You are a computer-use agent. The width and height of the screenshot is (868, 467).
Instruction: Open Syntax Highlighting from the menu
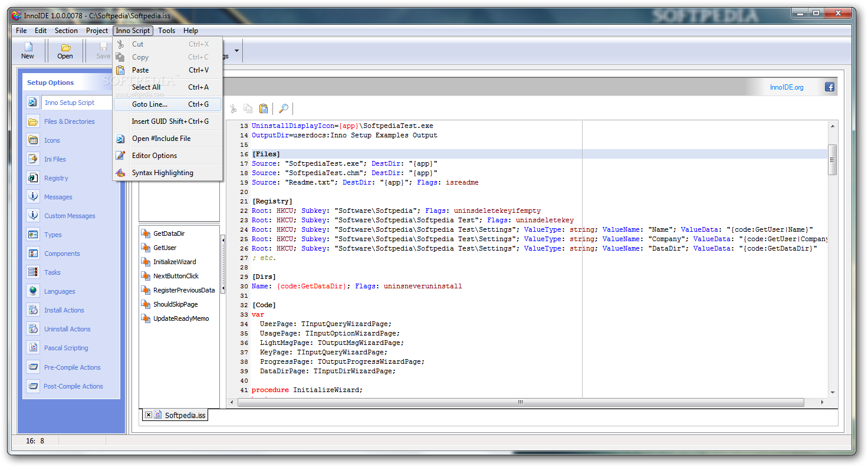167,173
